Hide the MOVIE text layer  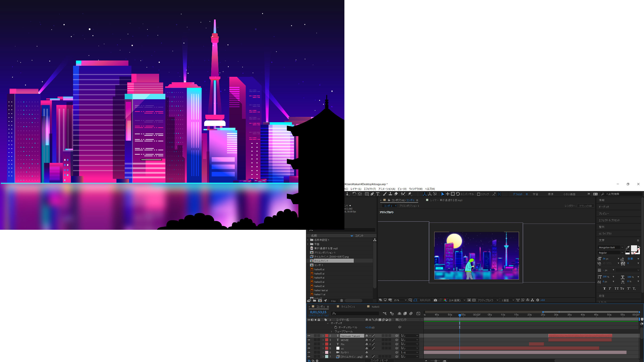[309, 340]
